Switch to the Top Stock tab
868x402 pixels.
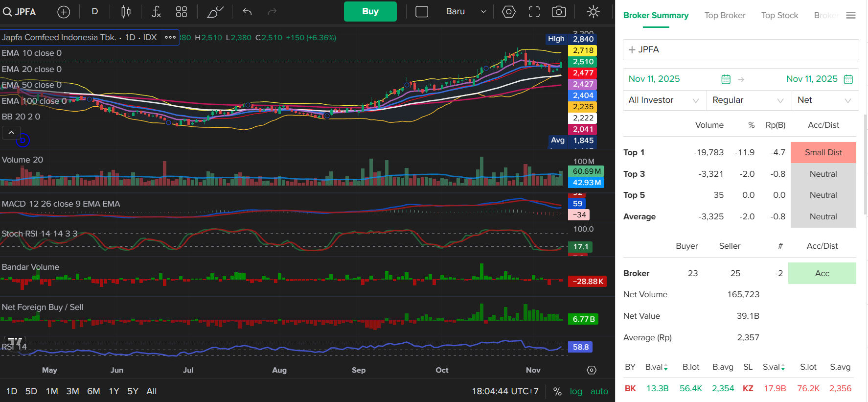[779, 16]
